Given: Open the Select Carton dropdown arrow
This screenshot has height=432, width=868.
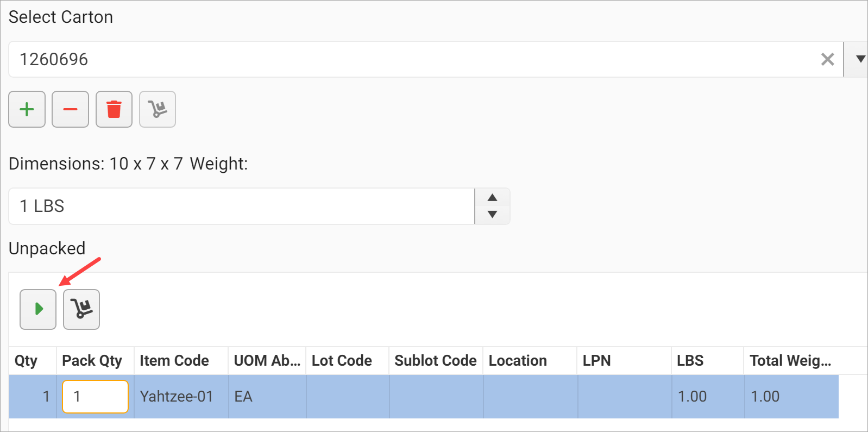Looking at the screenshot, I should [860, 59].
